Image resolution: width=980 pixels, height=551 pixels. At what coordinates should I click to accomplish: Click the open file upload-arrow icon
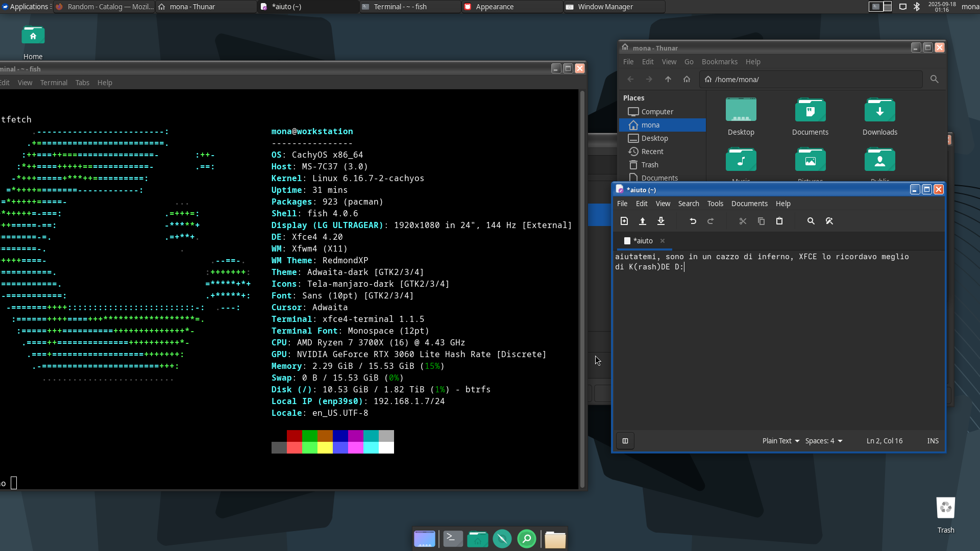point(643,221)
